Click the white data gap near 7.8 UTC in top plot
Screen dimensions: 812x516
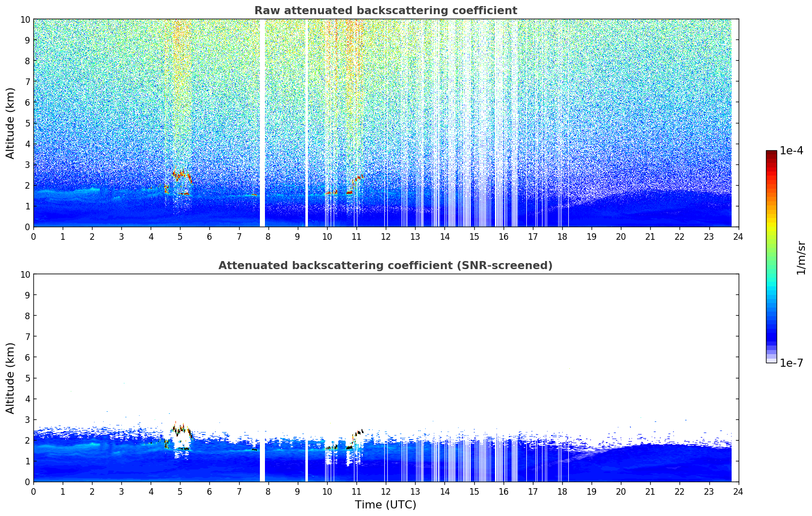coord(262,123)
